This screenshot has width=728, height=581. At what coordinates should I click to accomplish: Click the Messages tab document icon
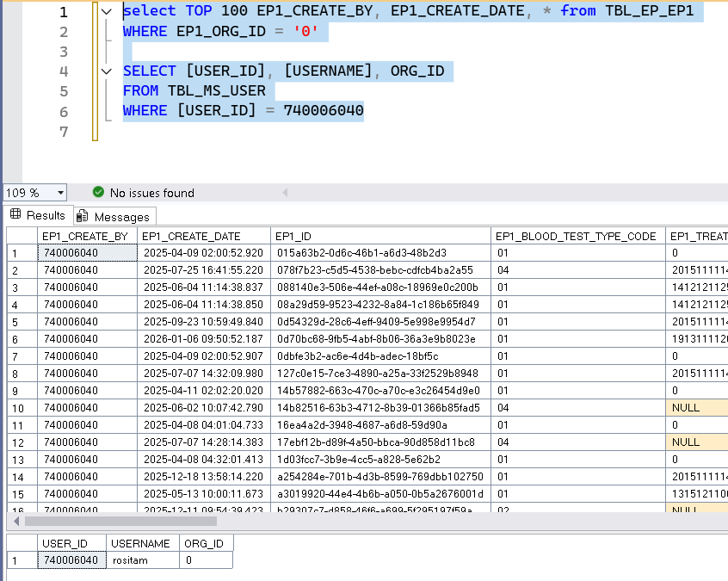click(x=83, y=216)
